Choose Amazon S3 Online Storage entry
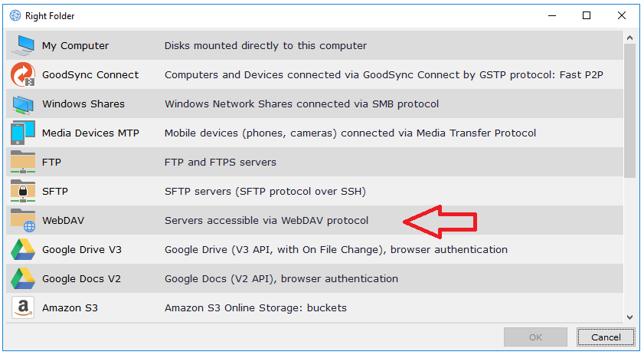Image resolution: width=644 pixels, height=355 pixels. coord(255,308)
